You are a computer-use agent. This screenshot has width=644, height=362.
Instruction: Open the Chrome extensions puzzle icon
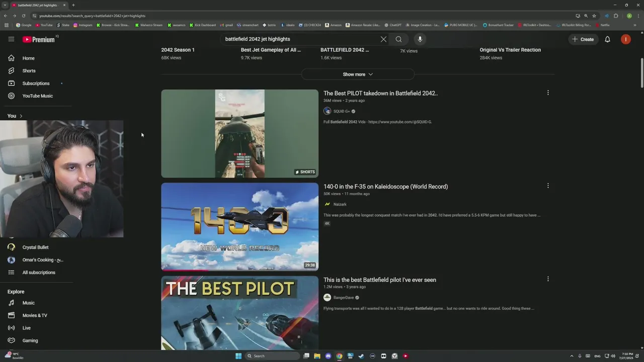click(x=616, y=16)
